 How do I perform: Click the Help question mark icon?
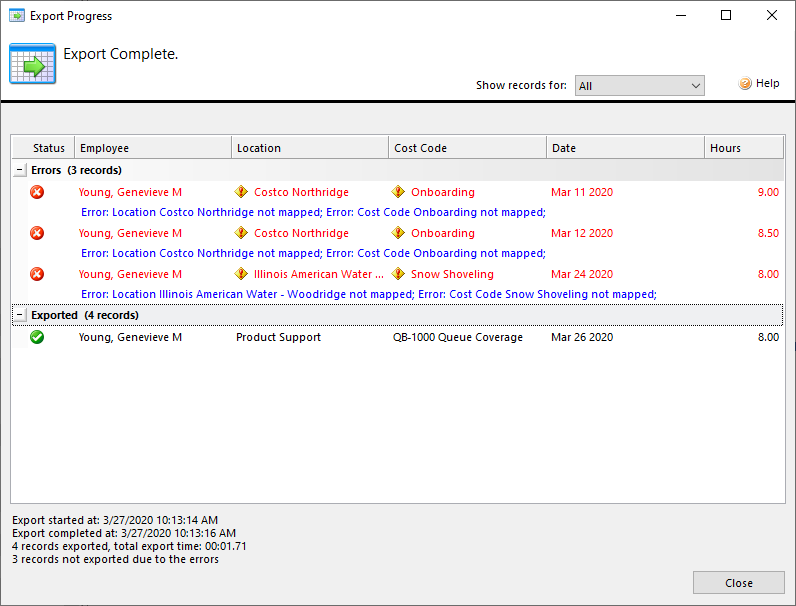tap(745, 84)
